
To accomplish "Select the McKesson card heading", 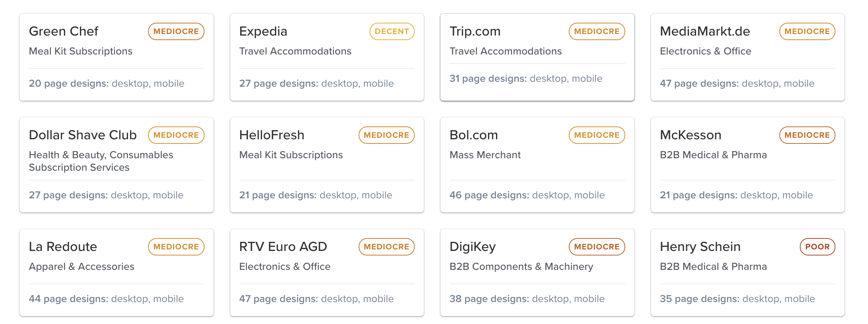I will [x=690, y=135].
